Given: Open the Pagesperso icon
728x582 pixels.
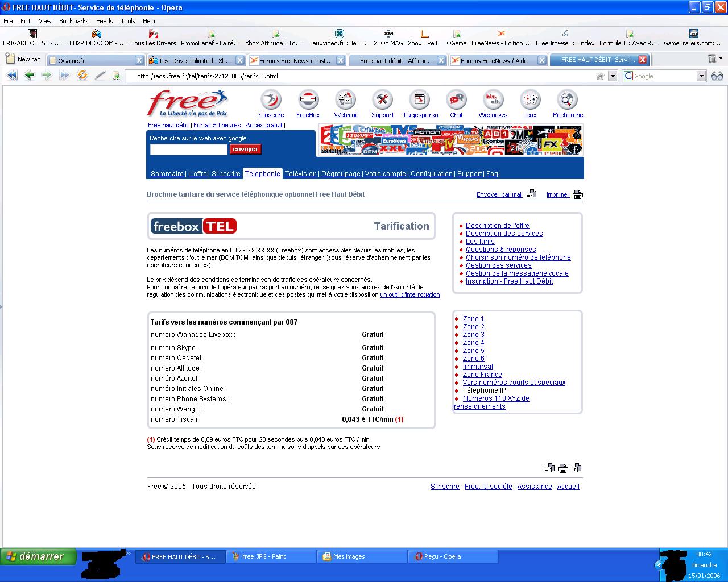Looking at the screenshot, I should [420, 100].
